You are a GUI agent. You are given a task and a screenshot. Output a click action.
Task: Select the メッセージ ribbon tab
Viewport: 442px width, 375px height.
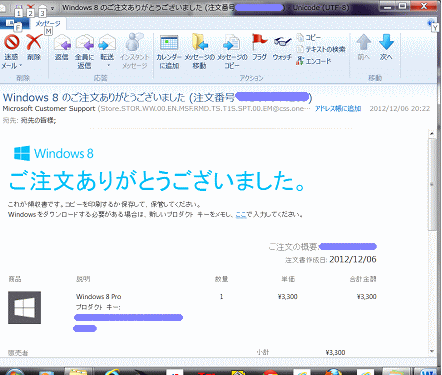[x=48, y=23]
